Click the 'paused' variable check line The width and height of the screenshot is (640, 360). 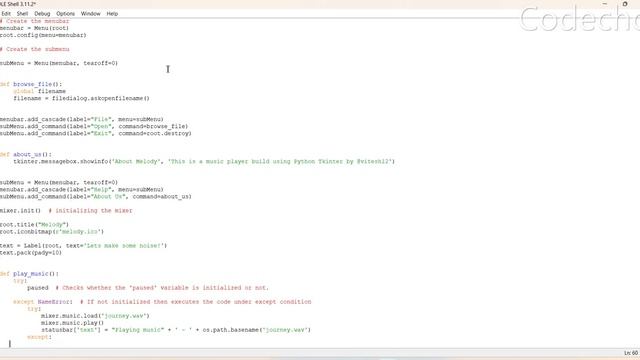click(x=148, y=288)
